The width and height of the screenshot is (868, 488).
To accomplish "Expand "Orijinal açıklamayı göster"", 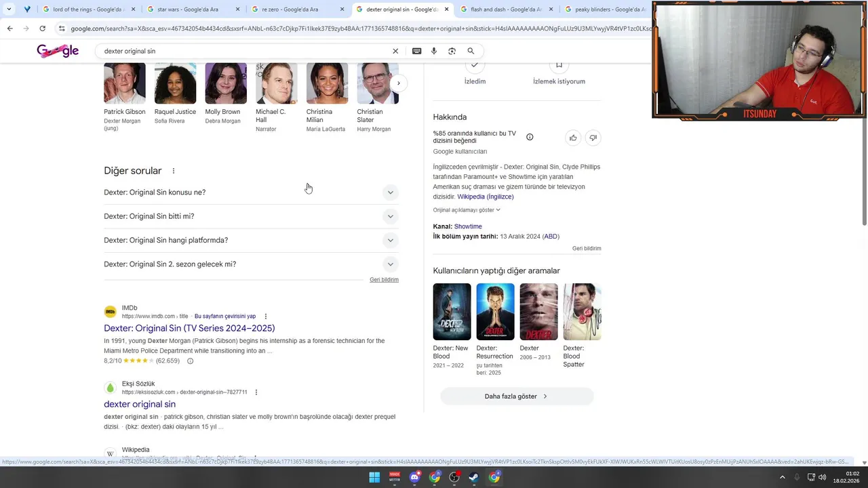I will click(x=467, y=210).
